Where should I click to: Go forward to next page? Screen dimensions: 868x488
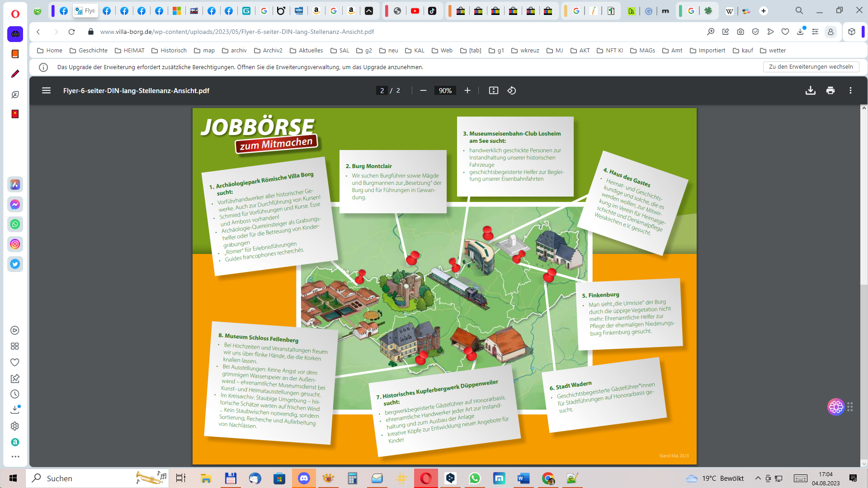(56, 32)
